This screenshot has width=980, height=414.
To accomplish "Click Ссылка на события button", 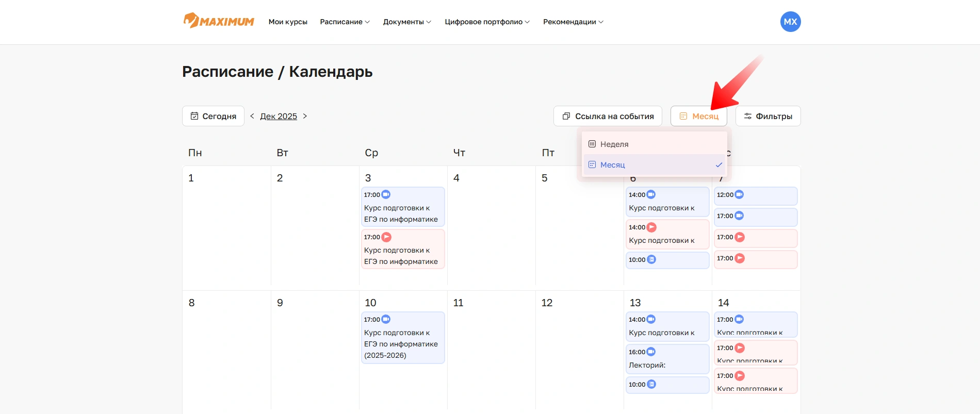I will pyautogui.click(x=608, y=116).
